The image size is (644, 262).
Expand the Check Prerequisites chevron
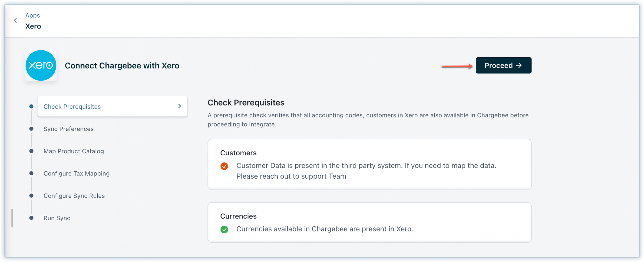tap(180, 106)
